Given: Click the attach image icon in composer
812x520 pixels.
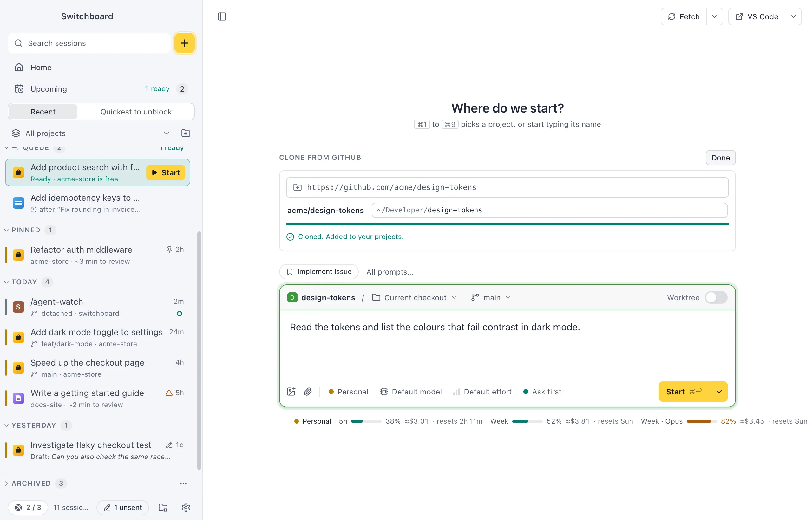Looking at the screenshot, I should click(291, 392).
